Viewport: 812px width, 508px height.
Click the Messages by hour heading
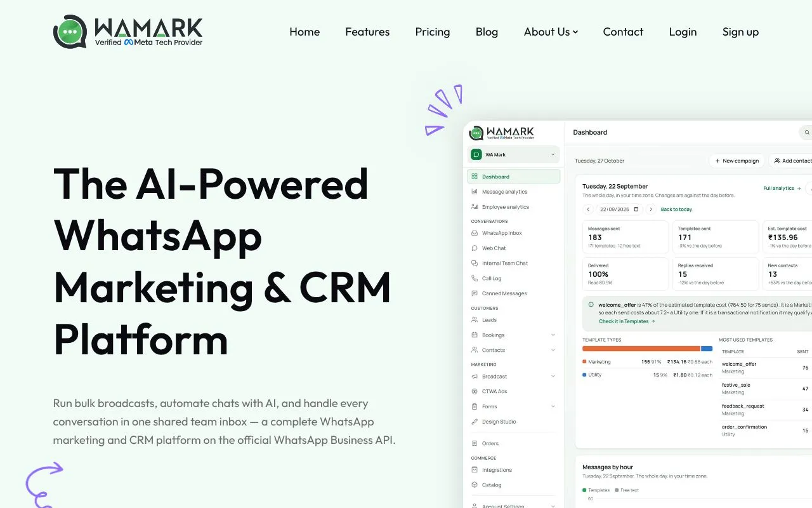click(608, 467)
